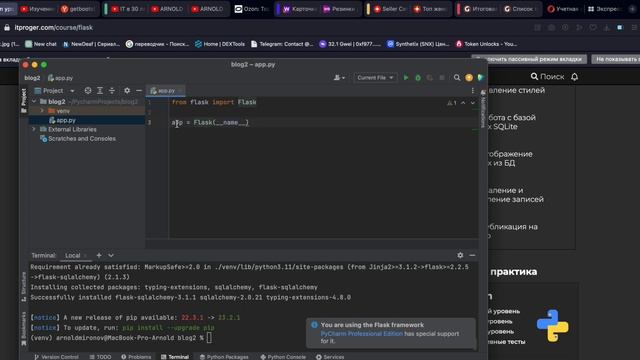Run the current file with green play icon
This screenshot has width=640, height=360.
pos(406,78)
